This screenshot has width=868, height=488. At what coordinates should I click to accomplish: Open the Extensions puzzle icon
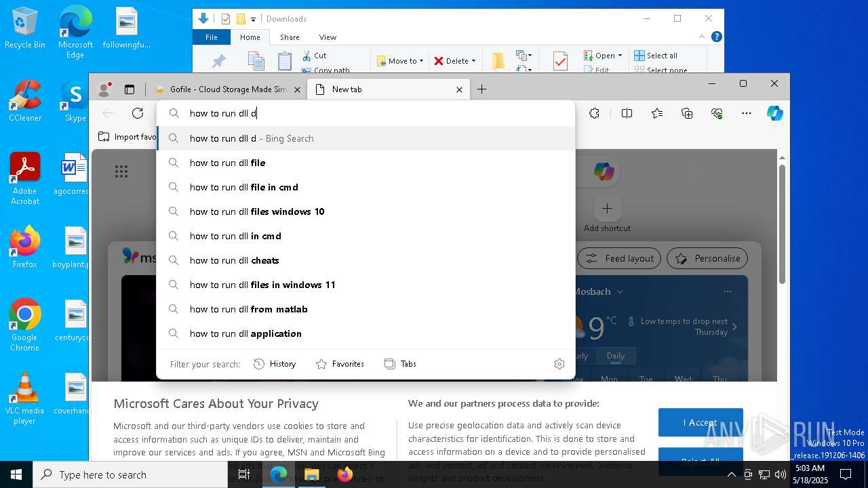tap(595, 113)
